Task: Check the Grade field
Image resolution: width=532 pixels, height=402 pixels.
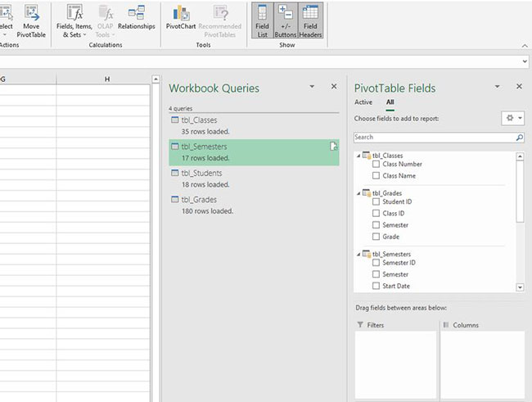Action: pyautogui.click(x=376, y=237)
